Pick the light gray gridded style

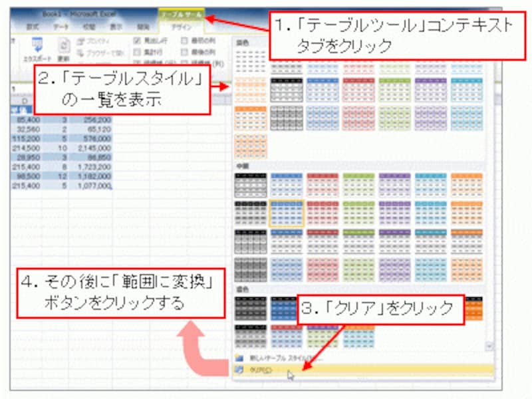287,118
